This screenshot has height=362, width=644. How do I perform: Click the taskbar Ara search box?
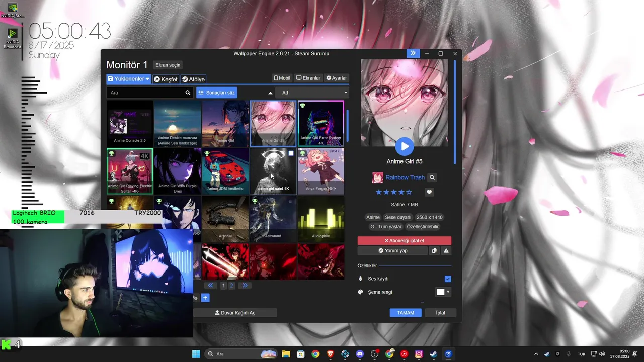(x=242, y=354)
